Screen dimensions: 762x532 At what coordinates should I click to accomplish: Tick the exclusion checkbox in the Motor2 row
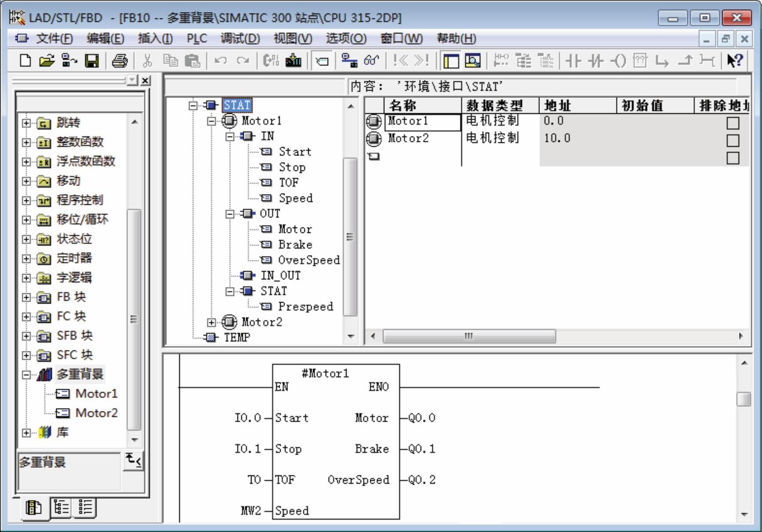click(733, 141)
